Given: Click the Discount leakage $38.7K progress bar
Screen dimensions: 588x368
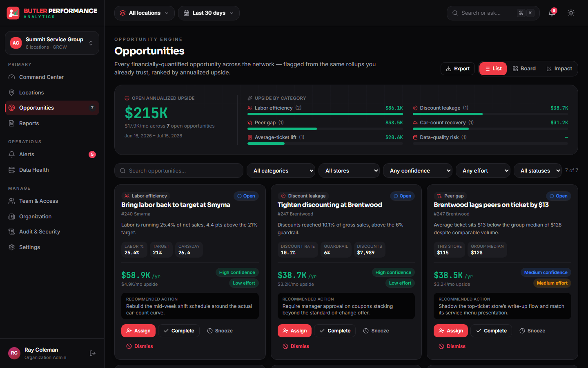Looking at the screenshot, I should [x=490, y=114].
